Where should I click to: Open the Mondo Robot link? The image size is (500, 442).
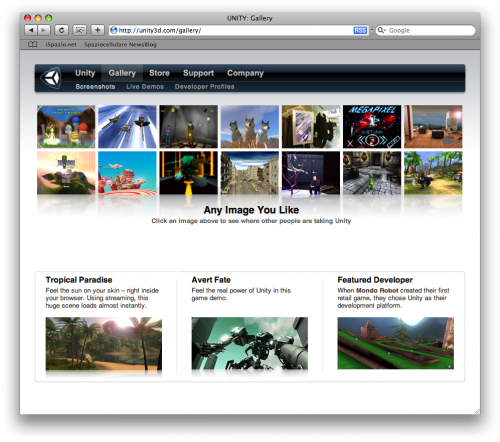point(377,290)
